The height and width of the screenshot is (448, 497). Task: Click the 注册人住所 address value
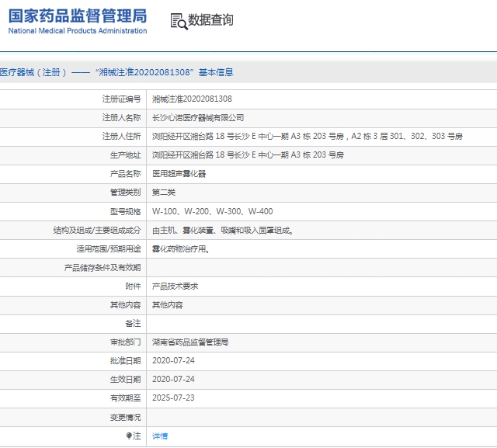(308, 136)
